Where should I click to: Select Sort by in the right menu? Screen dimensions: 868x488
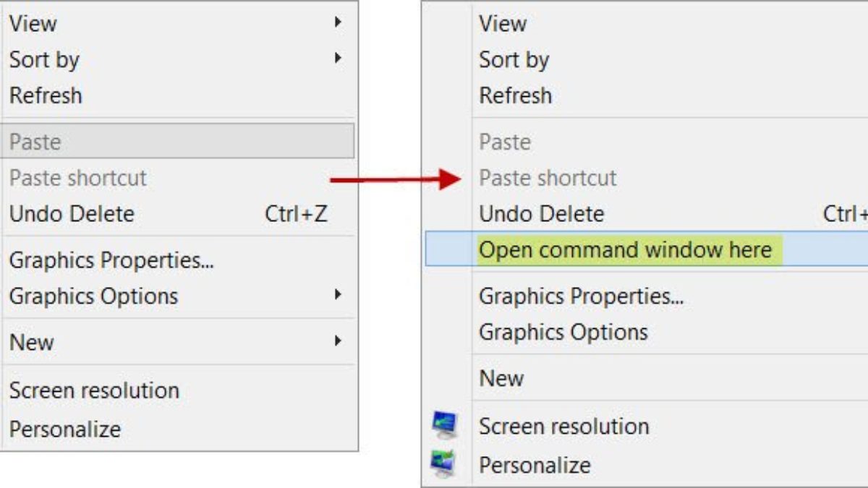514,59
